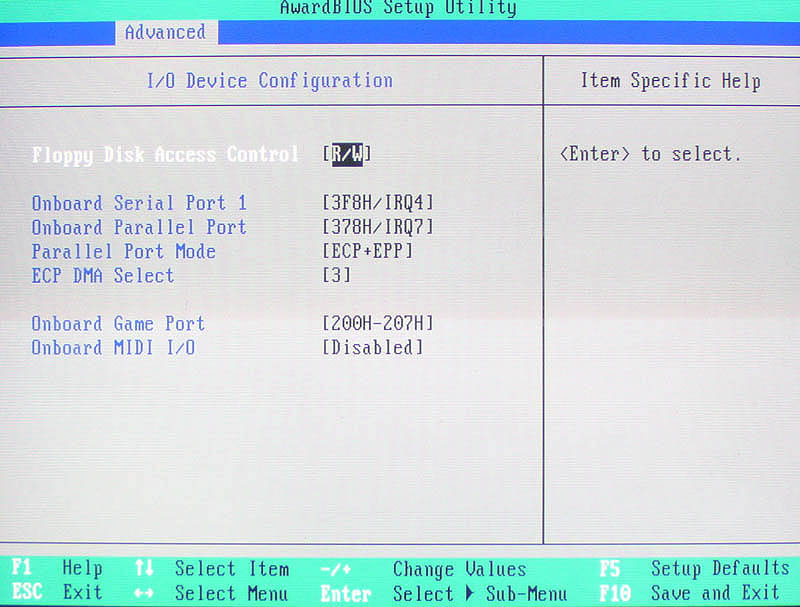Select the Onboard Parallel Port label
800x607 pixels.
coord(139,227)
